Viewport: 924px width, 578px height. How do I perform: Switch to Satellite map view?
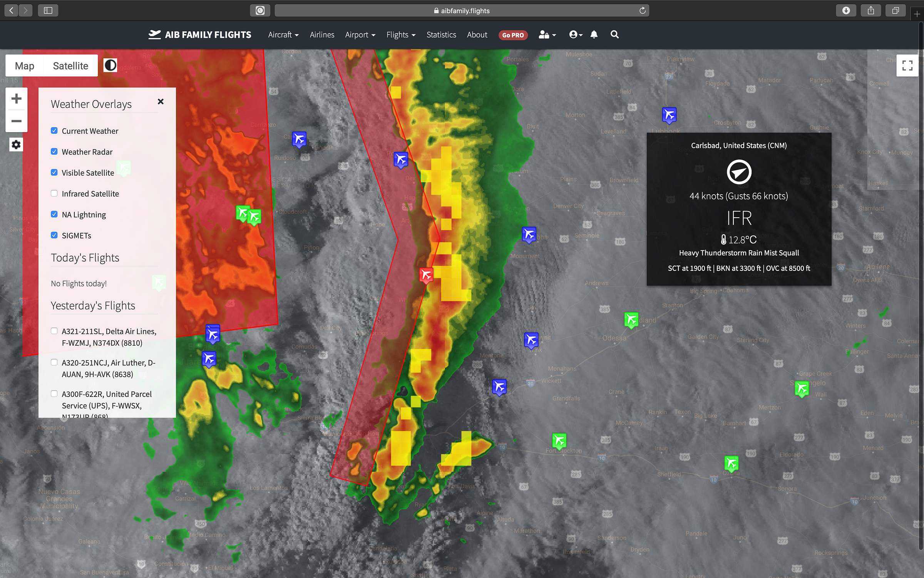70,66
